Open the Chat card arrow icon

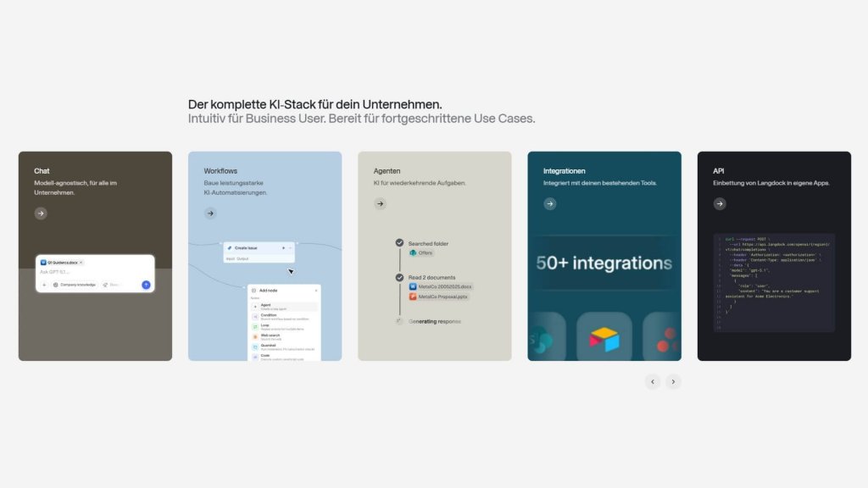[x=41, y=213]
